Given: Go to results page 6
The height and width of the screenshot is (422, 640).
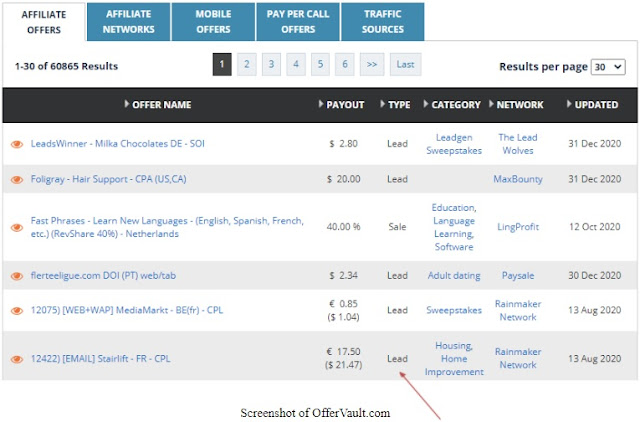Looking at the screenshot, I should point(345,64).
